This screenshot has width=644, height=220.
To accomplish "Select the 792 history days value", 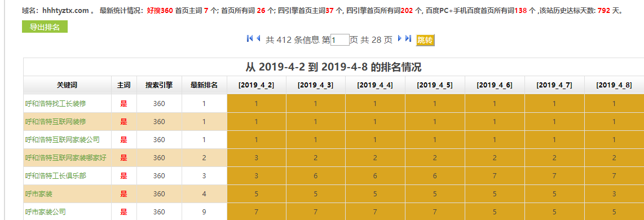I will point(604,11).
